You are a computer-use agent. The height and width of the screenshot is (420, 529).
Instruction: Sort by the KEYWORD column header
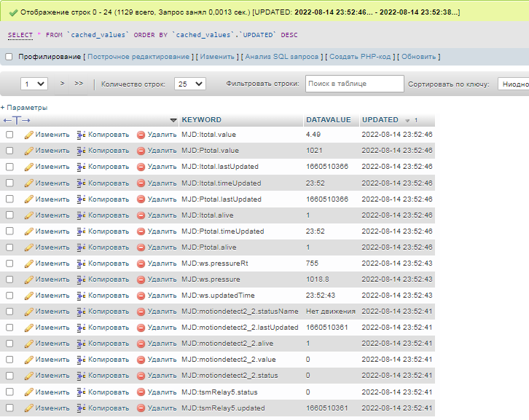[201, 120]
